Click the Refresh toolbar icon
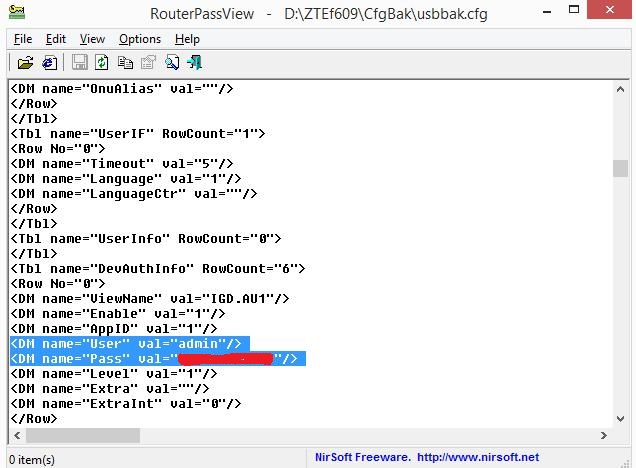The width and height of the screenshot is (636, 468). (x=101, y=62)
